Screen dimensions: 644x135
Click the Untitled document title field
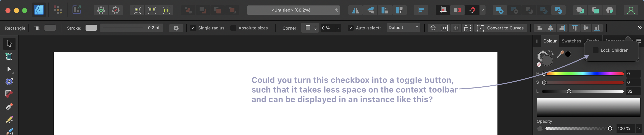tap(293, 10)
